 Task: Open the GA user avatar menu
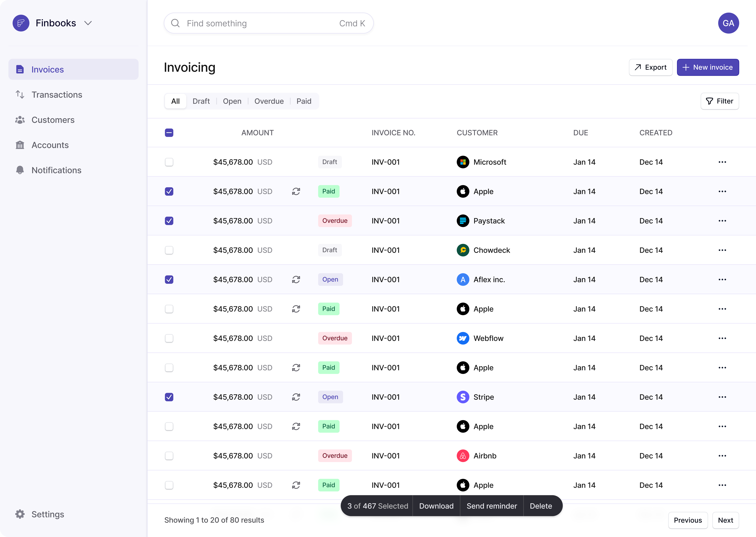pos(729,23)
